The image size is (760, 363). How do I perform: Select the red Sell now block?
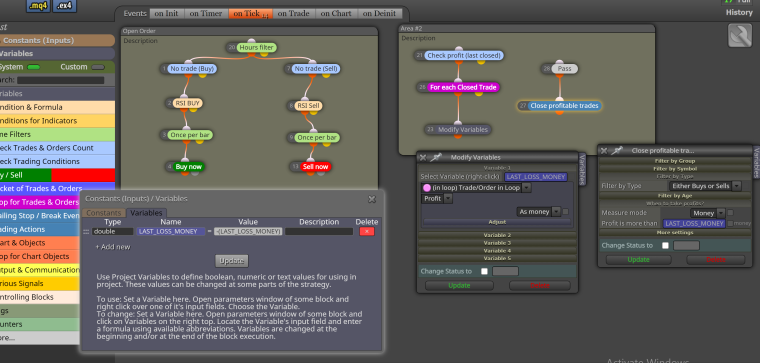coord(315,166)
